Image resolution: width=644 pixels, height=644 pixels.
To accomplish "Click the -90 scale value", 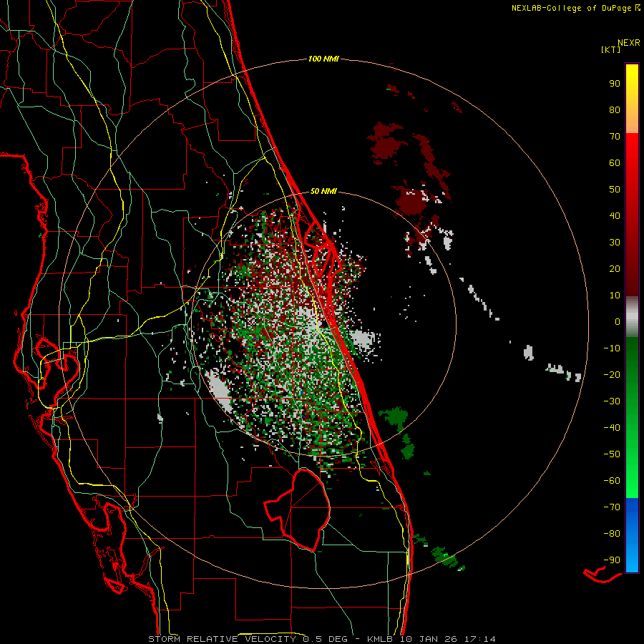I will (612, 560).
